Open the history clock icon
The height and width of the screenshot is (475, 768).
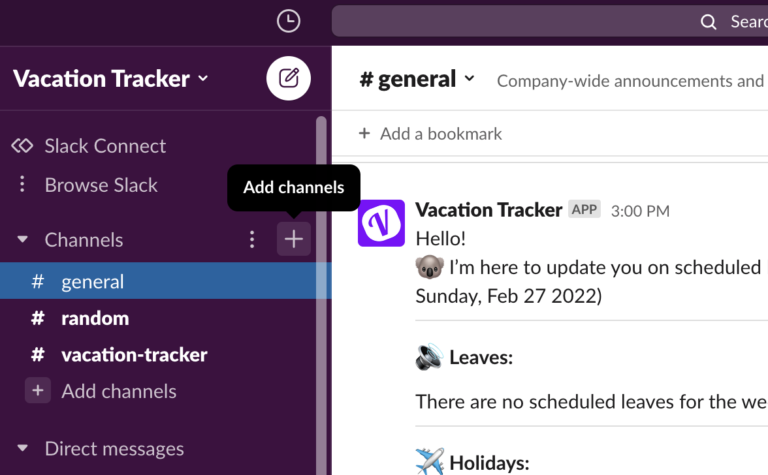click(288, 22)
